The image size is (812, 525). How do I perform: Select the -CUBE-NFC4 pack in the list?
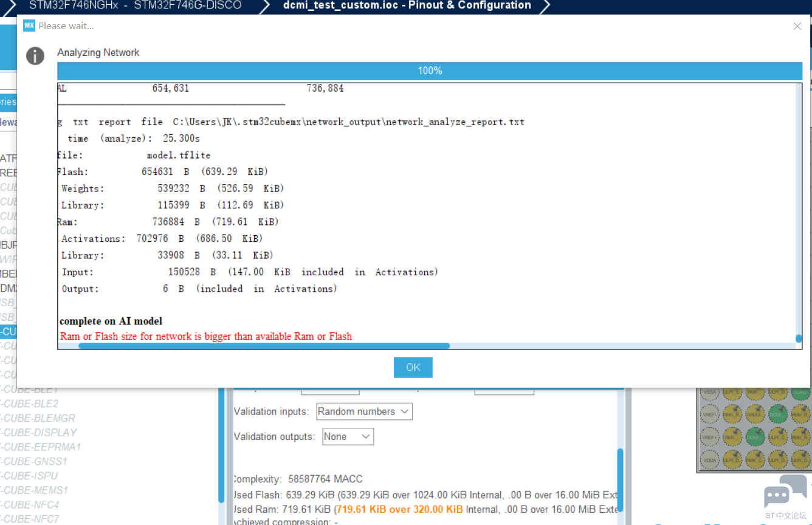[30, 504]
